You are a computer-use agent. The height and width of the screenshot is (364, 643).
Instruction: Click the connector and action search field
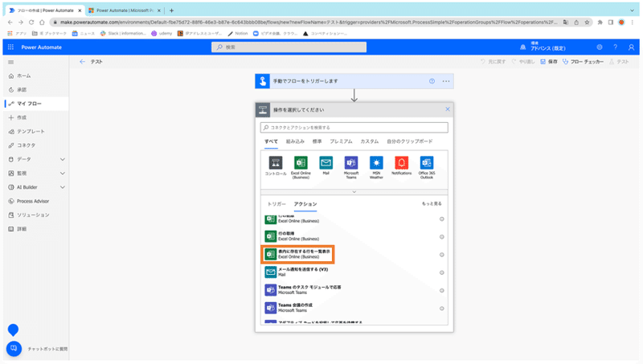pos(354,128)
